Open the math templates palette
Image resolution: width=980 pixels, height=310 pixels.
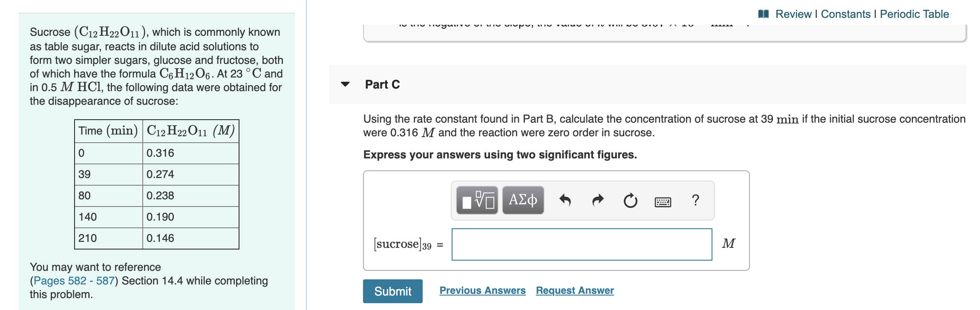[x=476, y=200]
